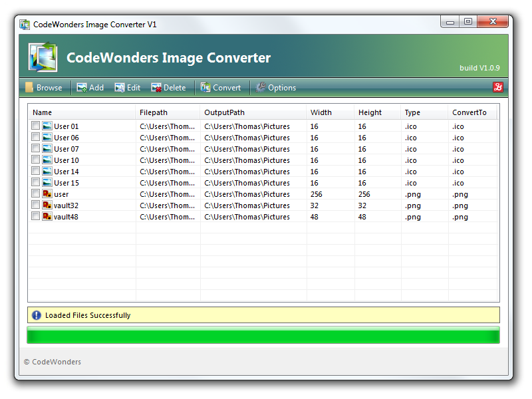Click the Convert toolbar label
532x399 pixels.
tap(227, 88)
